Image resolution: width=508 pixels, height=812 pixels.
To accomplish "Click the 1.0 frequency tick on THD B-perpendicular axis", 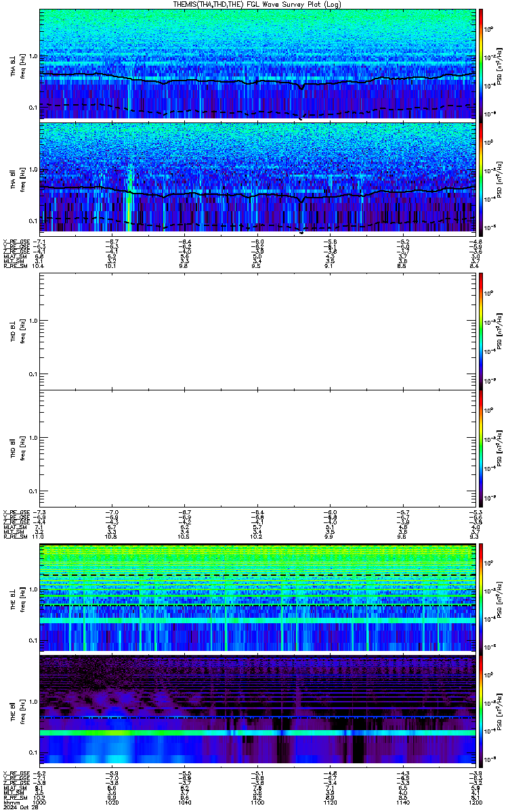I will [x=33, y=321].
